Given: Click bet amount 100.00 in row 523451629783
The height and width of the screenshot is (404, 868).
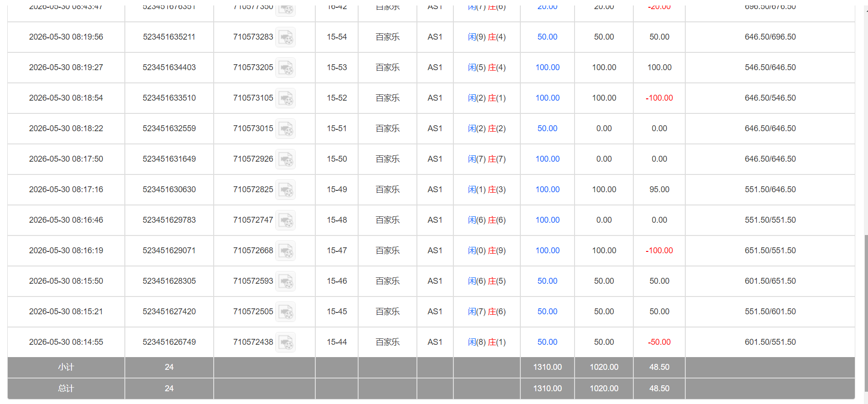Looking at the screenshot, I should coord(547,220).
